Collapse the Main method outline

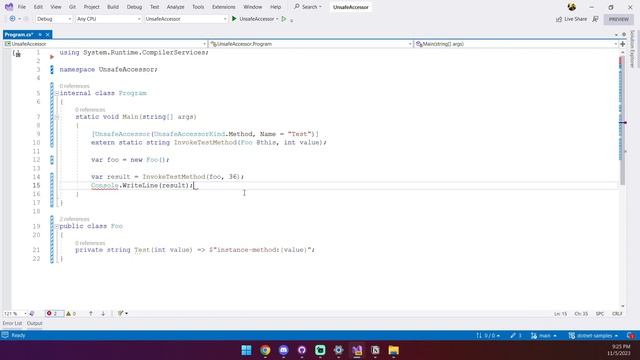pyautogui.click(x=57, y=117)
